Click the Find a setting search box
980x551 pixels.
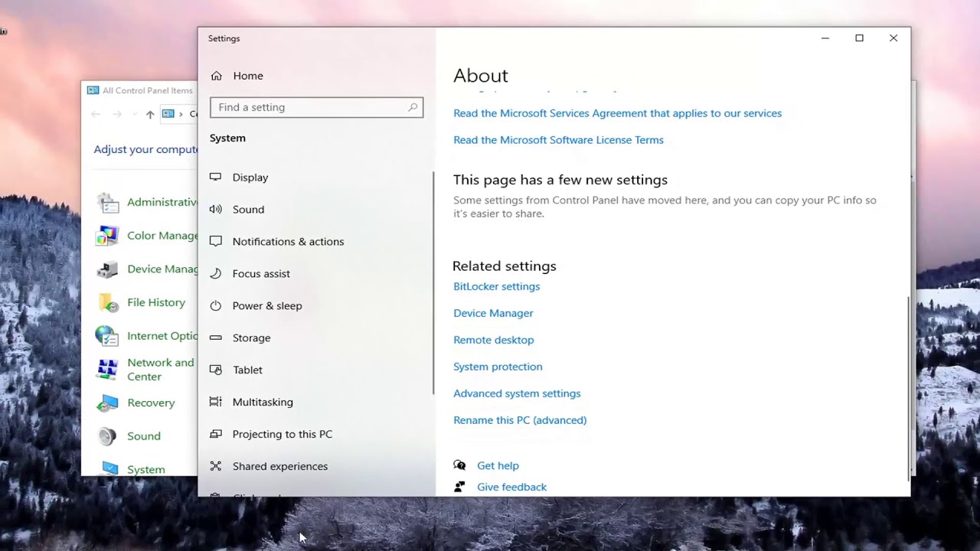[x=316, y=107]
